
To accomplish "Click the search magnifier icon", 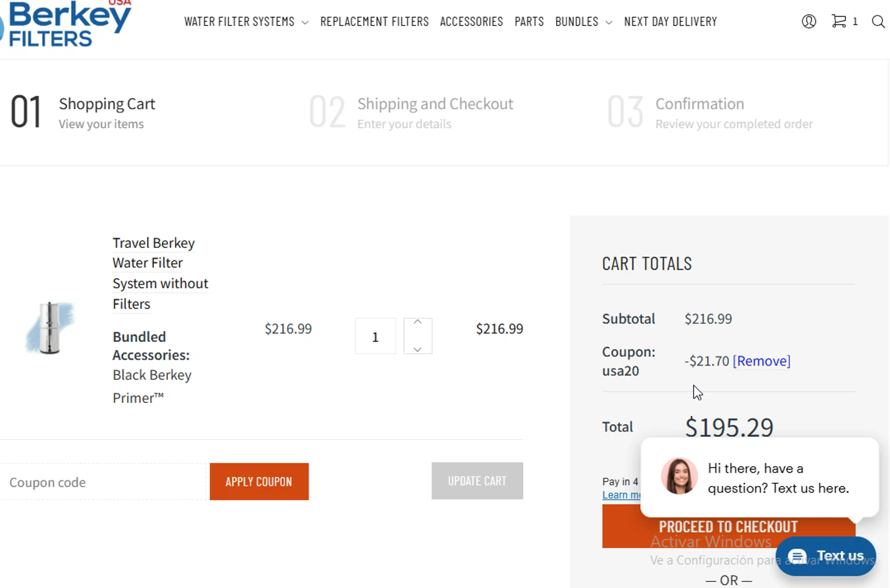I will pos(878,22).
